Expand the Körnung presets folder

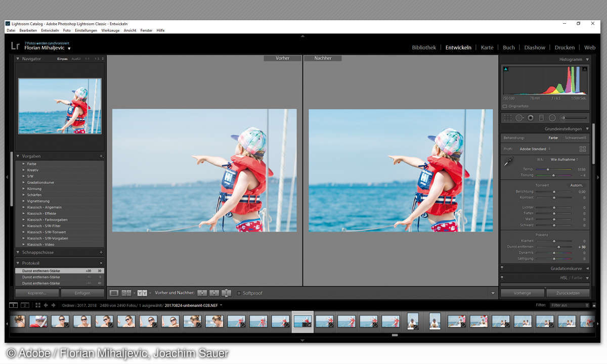23,189
